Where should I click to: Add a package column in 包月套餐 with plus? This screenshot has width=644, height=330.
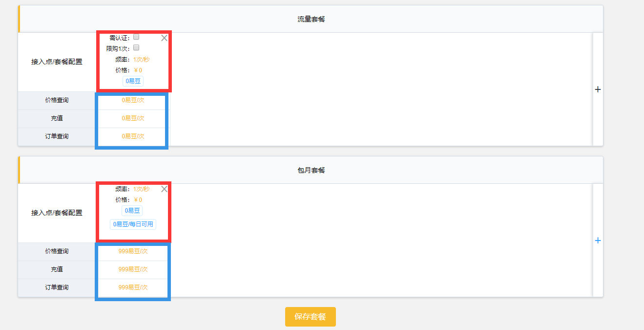click(598, 241)
